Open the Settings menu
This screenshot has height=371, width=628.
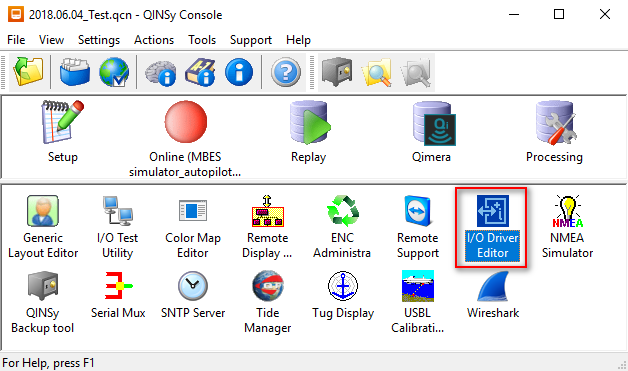pyautogui.click(x=99, y=40)
